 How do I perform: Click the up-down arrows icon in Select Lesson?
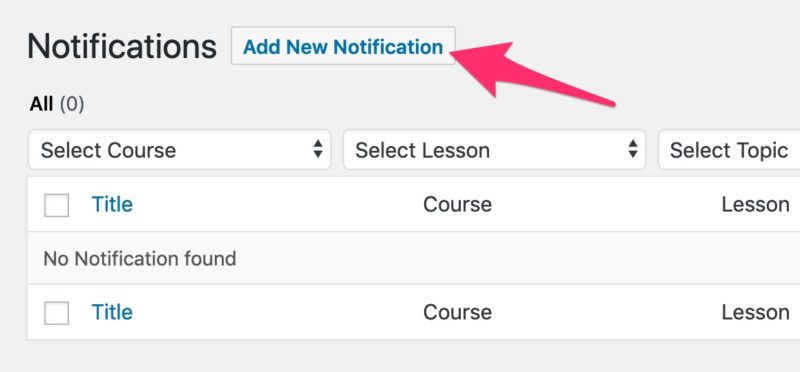pyautogui.click(x=633, y=149)
